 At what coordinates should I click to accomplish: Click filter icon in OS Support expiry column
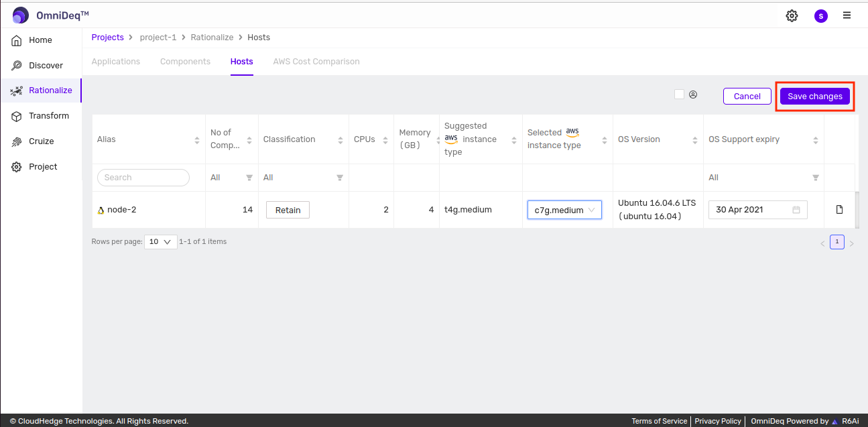point(815,178)
